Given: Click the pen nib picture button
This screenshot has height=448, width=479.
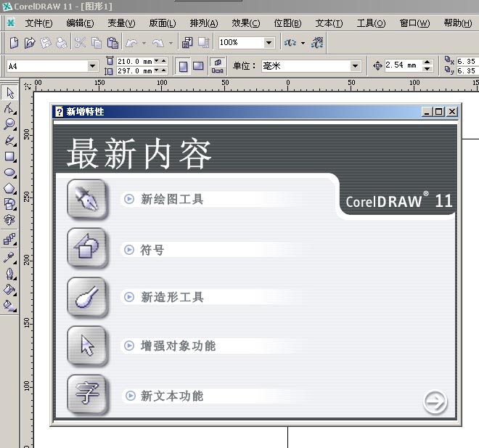Looking at the screenshot, I should 88,199.
